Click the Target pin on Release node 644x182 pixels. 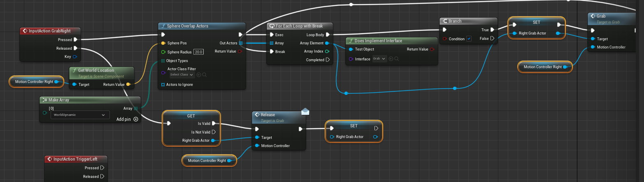[257, 137]
